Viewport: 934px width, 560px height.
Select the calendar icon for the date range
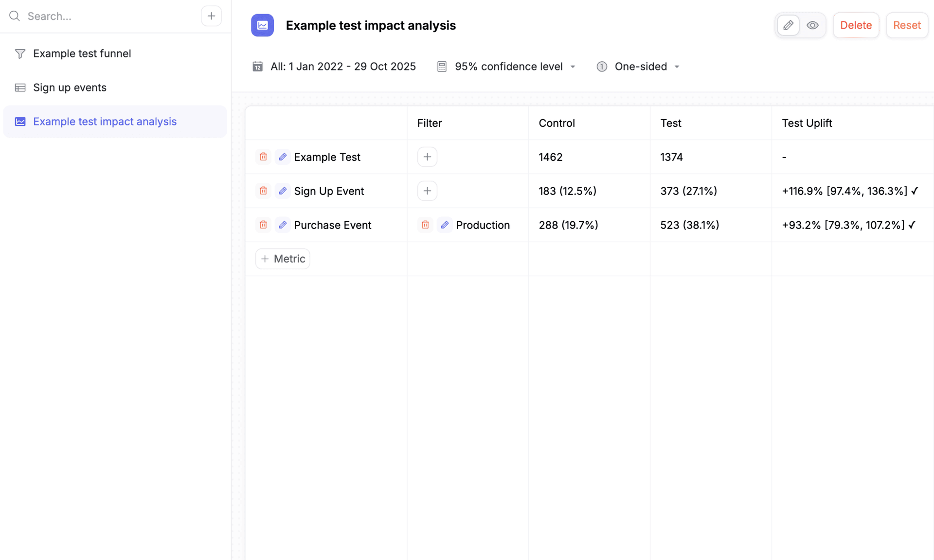pyautogui.click(x=257, y=66)
